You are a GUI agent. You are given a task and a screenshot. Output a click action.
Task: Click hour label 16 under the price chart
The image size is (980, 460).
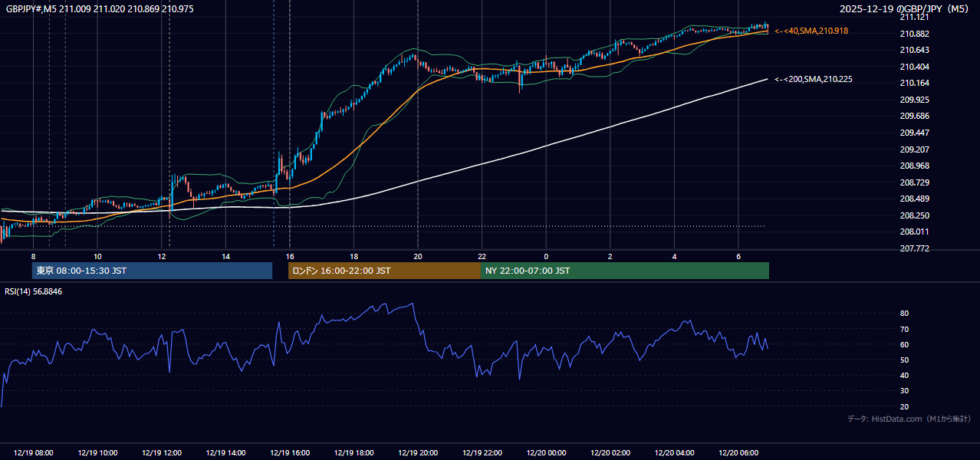pos(290,256)
